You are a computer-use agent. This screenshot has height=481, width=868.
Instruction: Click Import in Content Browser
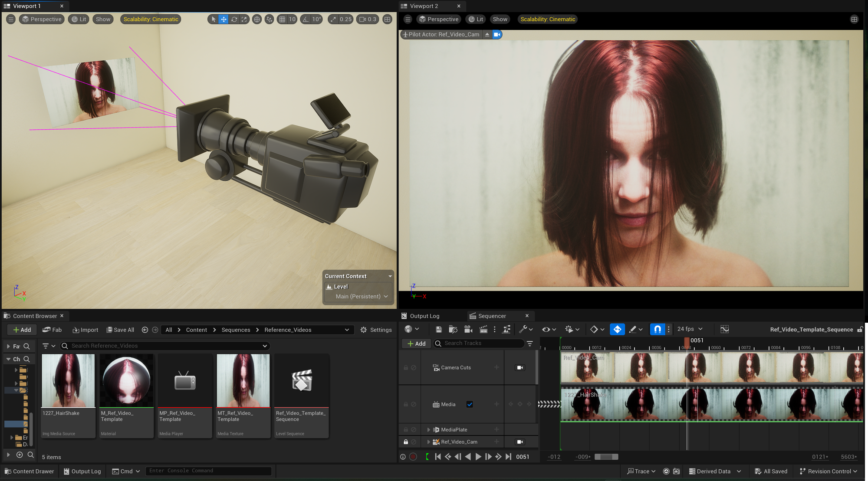(x=85, y=330)
